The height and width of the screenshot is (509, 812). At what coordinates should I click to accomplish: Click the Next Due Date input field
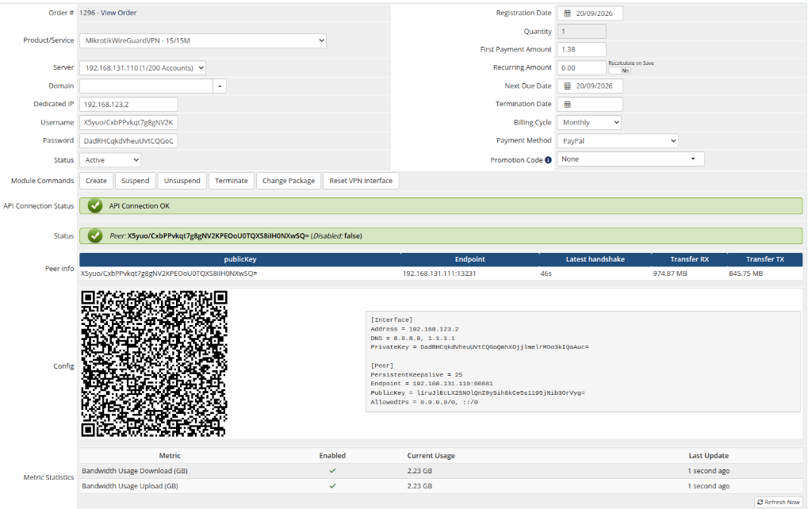(x=590, y=86)
